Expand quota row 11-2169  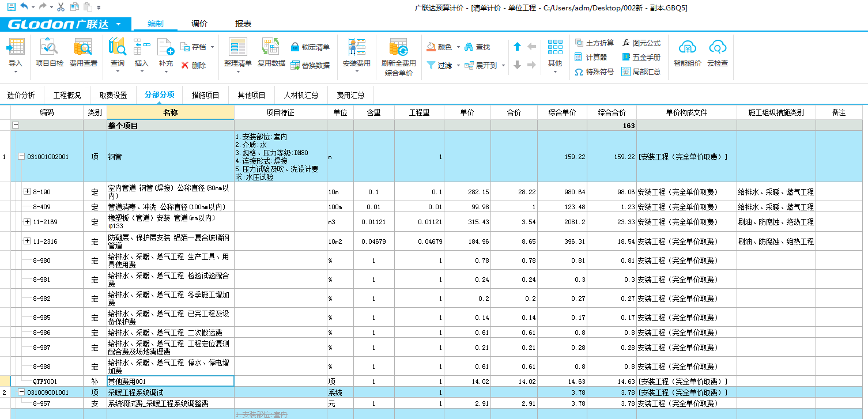(27, 221)
